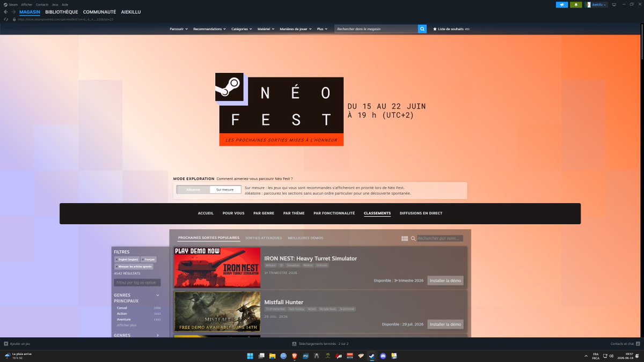The height and width of the screenshot is (362, 644).
Task: Click the grid view layout icon
Action: point(405,239)
